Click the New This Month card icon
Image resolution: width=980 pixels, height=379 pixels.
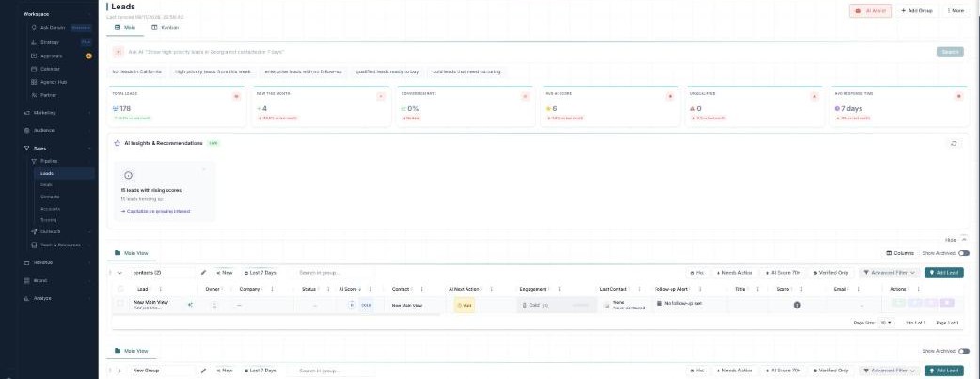[x=381, y=96]
